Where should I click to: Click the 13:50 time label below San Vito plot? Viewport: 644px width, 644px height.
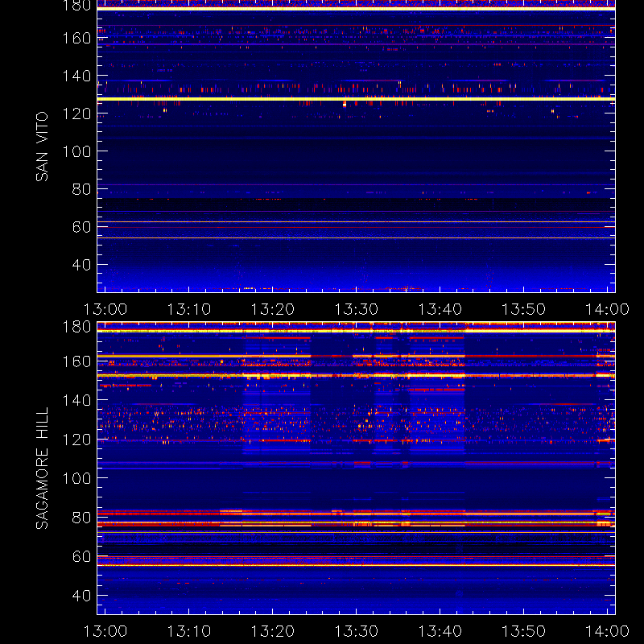point(524,309)
